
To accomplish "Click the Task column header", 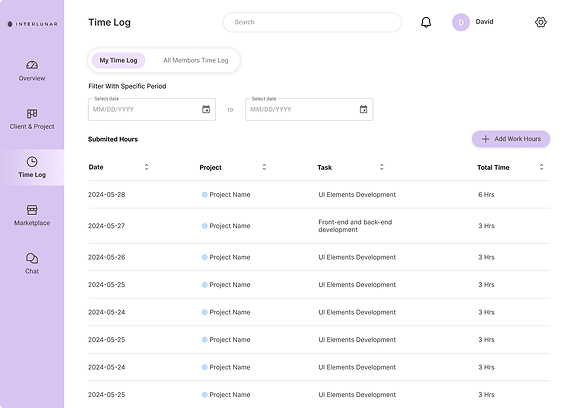I will click(x=324, y=168).
